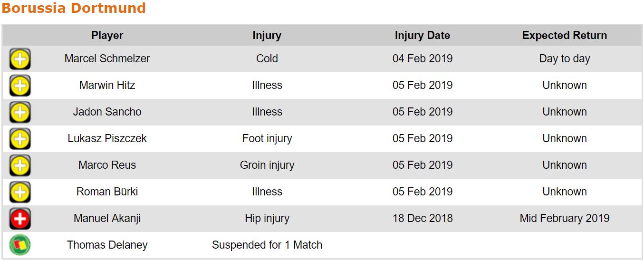Click the yellow injury icon beside Roman Bürki
The image size is (644, 261).
pyautogui.click(x=20, y=193)
